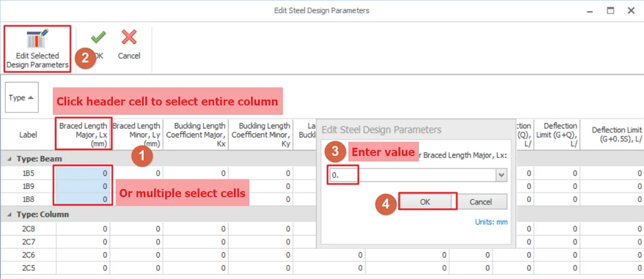Click Ky cell in row 2C5

261,268
